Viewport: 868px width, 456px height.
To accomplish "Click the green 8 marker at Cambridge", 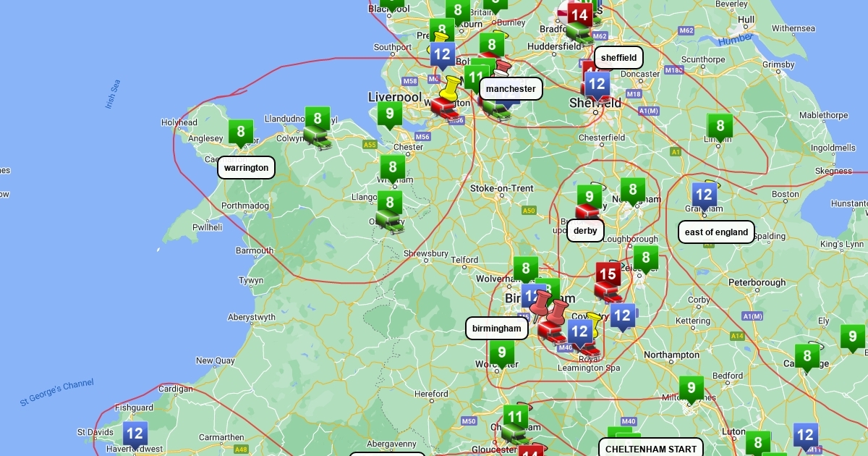I will pos(807,355).
